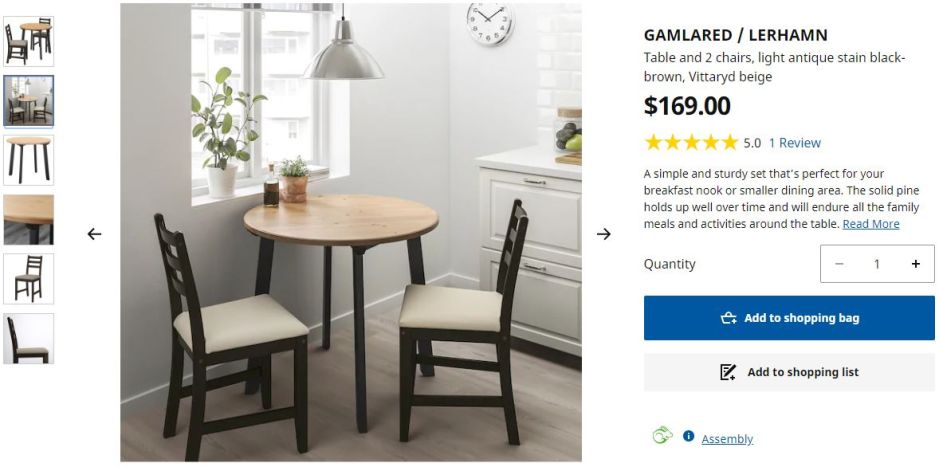Add item to shopping bag
Image resolution: width=939 pixels, height=467 pixels.
789,318
